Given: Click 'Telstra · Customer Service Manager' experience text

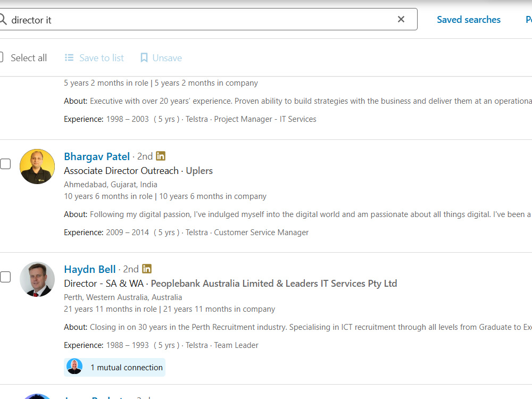Looking at the screenshot, I should click(x=247, y=232).
